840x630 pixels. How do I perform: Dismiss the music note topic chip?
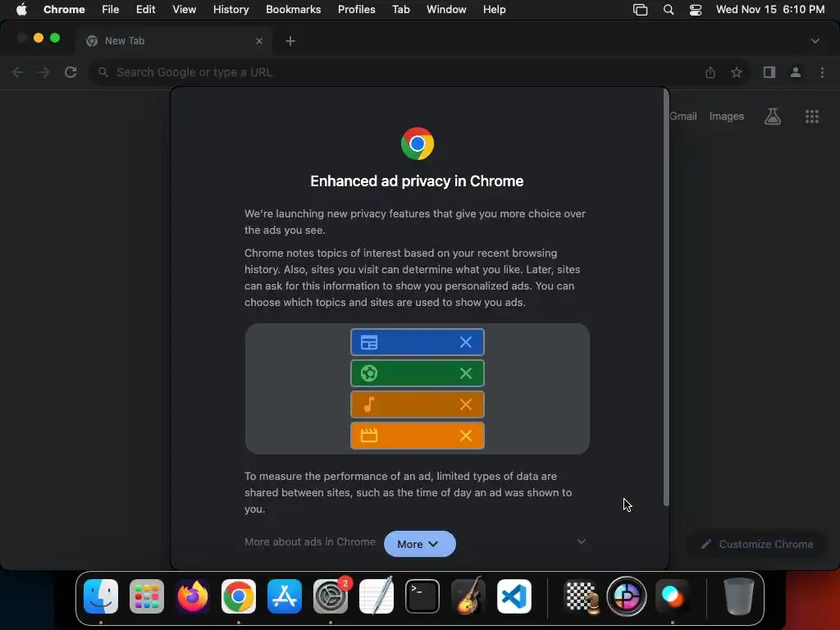[x=466, y=404]
